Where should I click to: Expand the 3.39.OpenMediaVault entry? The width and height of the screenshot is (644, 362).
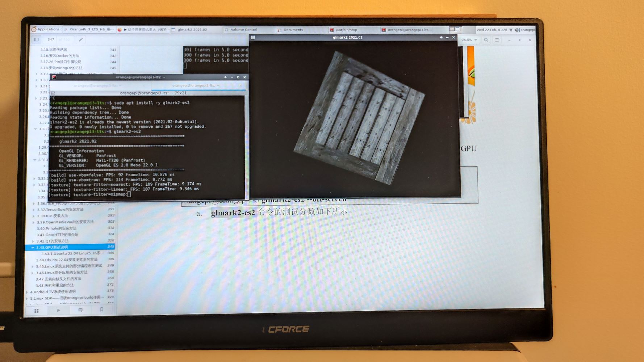[34, 222]
